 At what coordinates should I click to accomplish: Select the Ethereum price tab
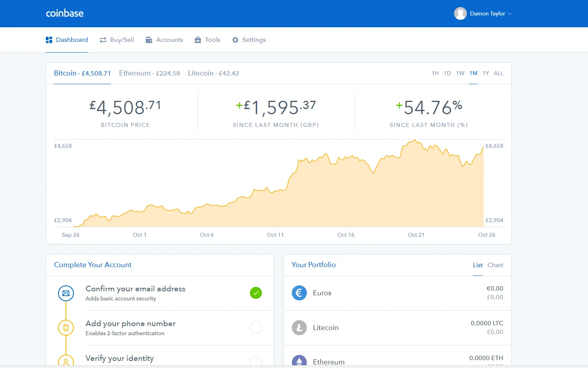tap(149, 73)
